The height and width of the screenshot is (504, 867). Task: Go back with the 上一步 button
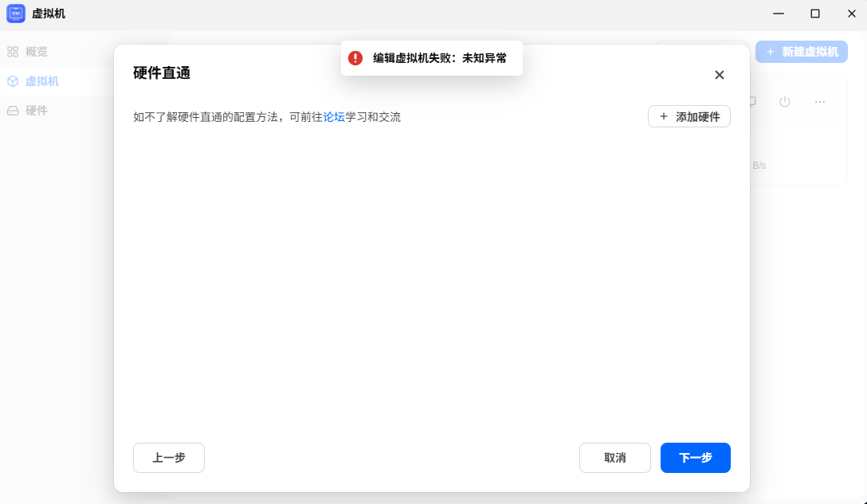pyautogui.click(x=169, y=458)
